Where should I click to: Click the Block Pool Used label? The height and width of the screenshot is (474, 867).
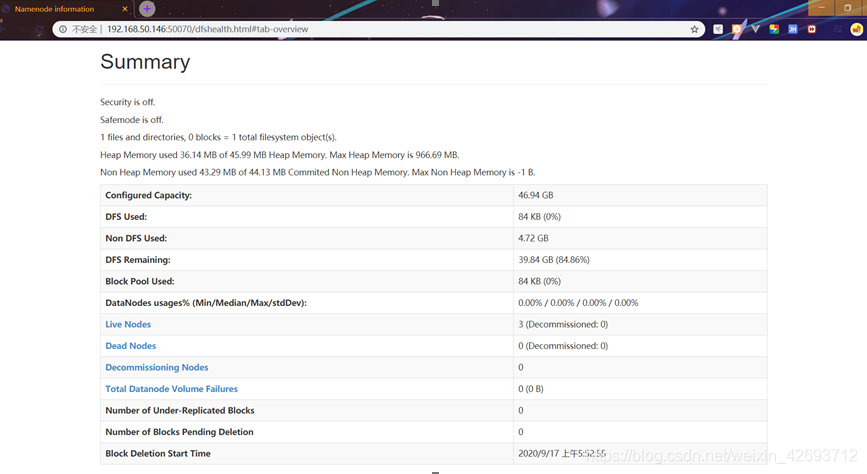140,282
